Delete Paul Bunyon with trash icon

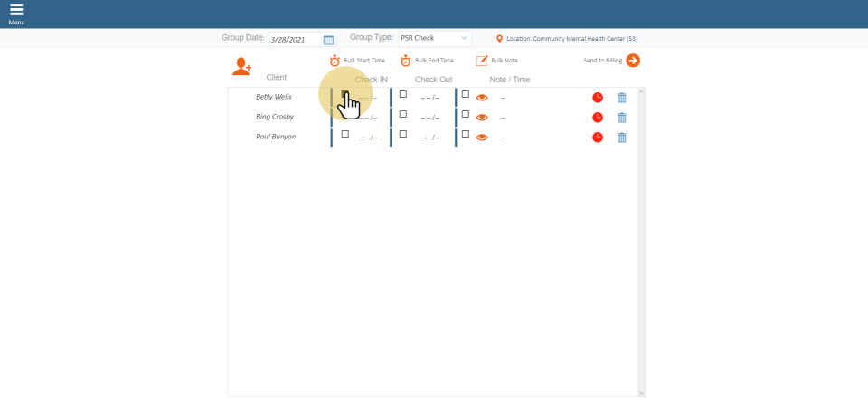point(621,138)
